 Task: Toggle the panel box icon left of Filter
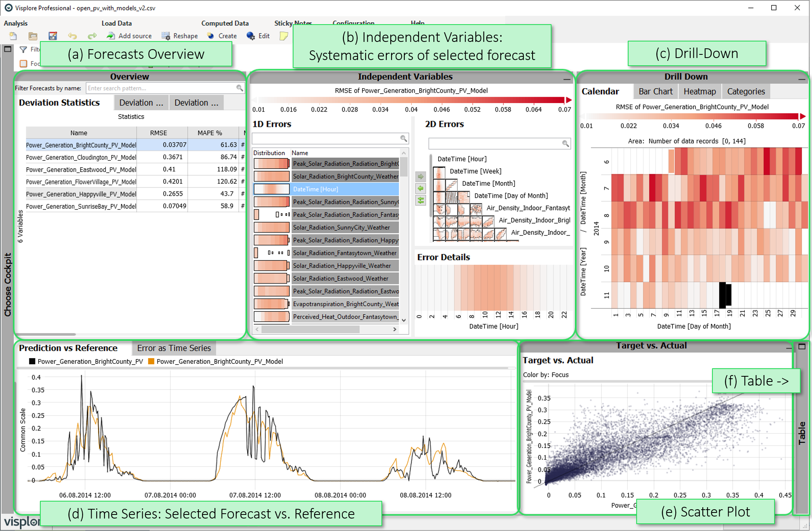8,49
